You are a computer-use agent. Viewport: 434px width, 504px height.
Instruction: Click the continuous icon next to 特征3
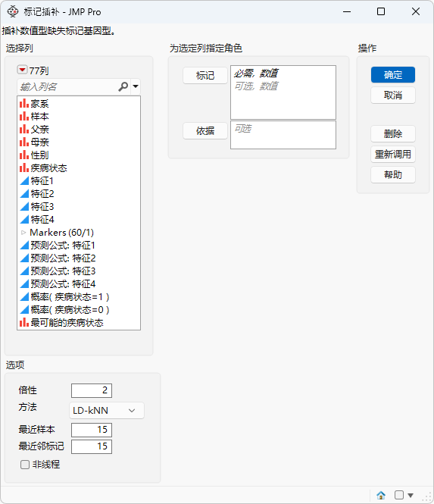pos(24,207)
